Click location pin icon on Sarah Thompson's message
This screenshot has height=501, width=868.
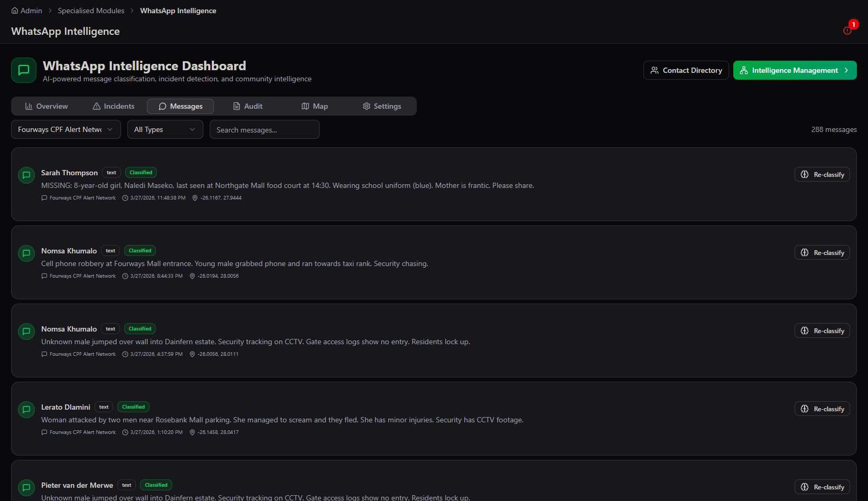click(x=195, y=198)
